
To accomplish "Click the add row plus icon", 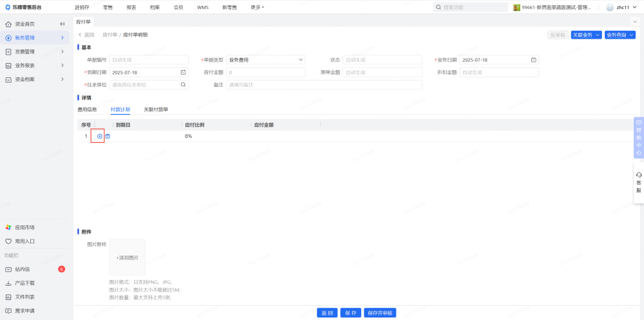I will [x=99, y=136].
